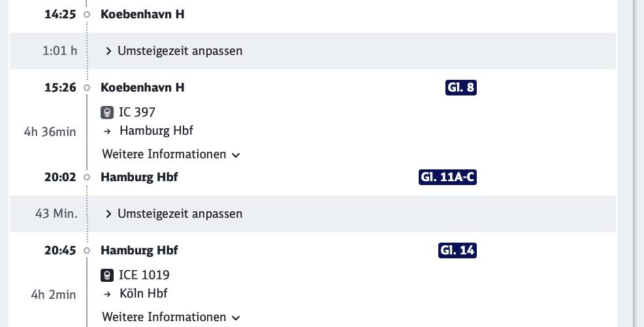Screen dimensions: 644x327
Task: Click the Koebenhavn H departure station at 15:26
Action: (142, 88)
